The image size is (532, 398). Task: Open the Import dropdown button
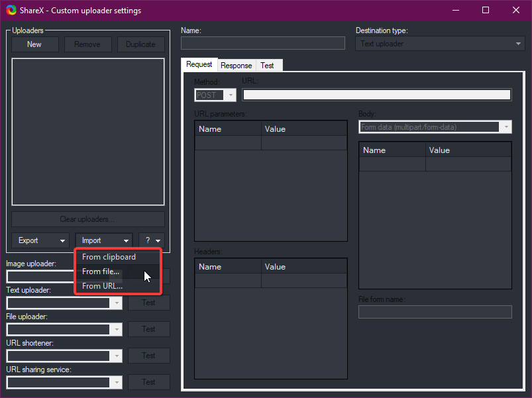[104, 240]
